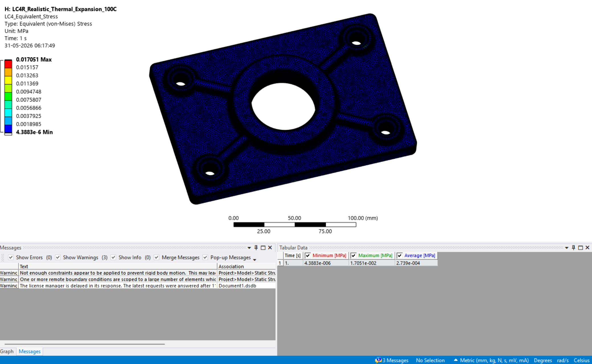Select the 2.739e-004 average value cell
The image size is (592, 364).
tap(416, 263)
